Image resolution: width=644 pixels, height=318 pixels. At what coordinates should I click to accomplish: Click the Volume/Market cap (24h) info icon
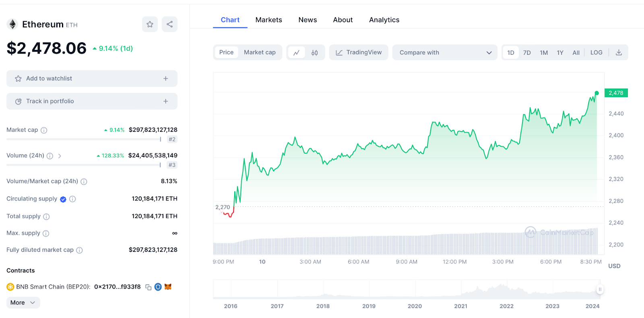point(84,182)
